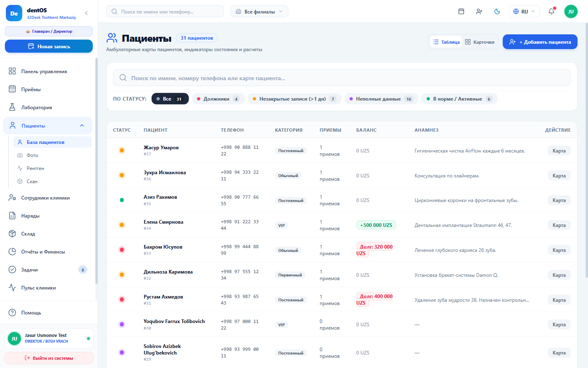Viewport: 588px width, 368px height.
Task: Open Наряды section
Action: 48,216
